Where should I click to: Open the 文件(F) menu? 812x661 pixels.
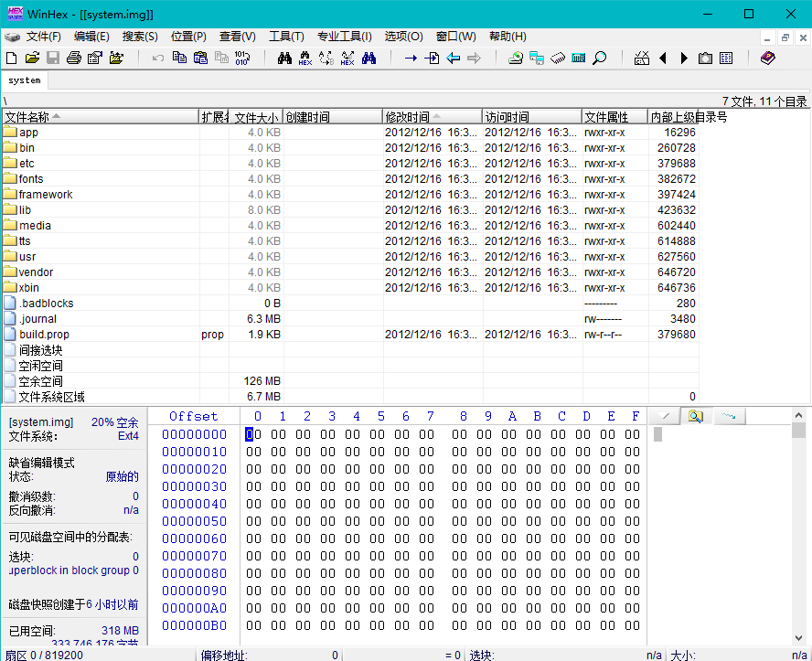tap(44, 37)
